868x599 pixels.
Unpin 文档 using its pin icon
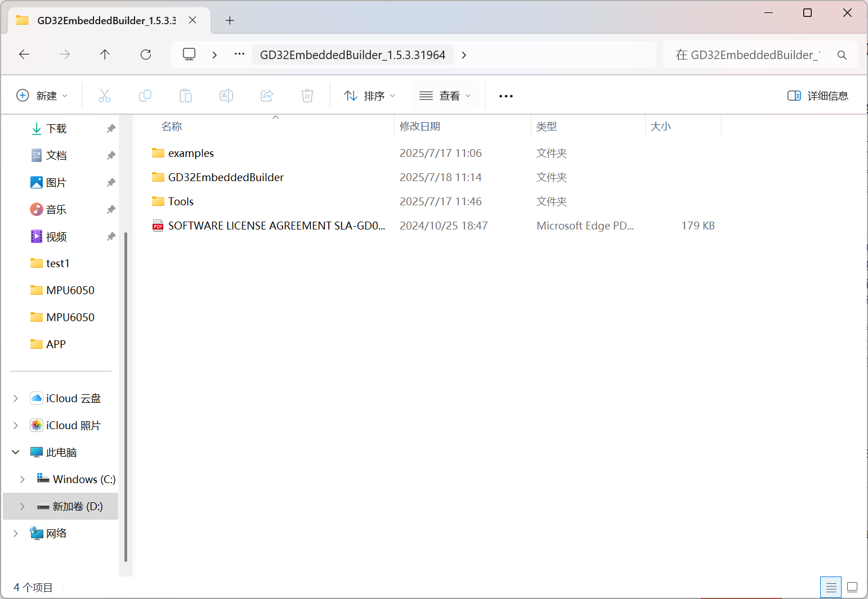pos(111,156)
